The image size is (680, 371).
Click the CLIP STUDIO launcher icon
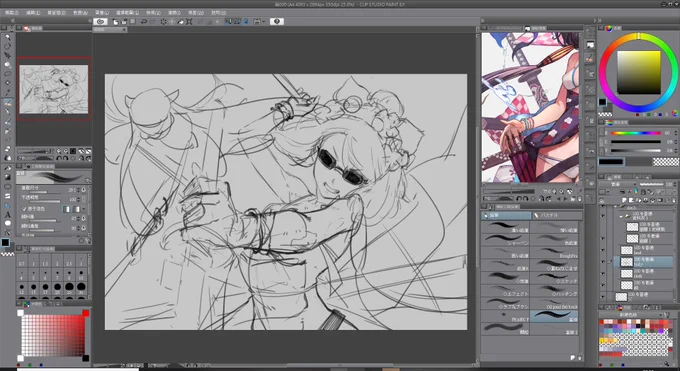(101, 21)
